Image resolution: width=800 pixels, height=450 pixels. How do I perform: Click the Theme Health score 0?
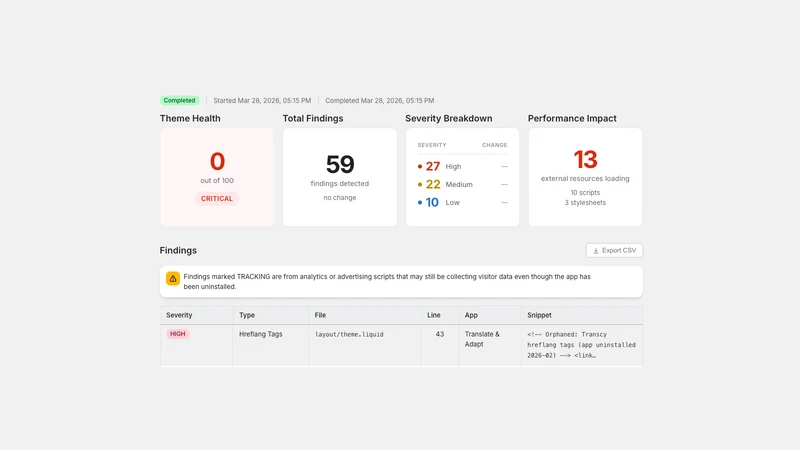pyautogui.click(x=217, y=161)
